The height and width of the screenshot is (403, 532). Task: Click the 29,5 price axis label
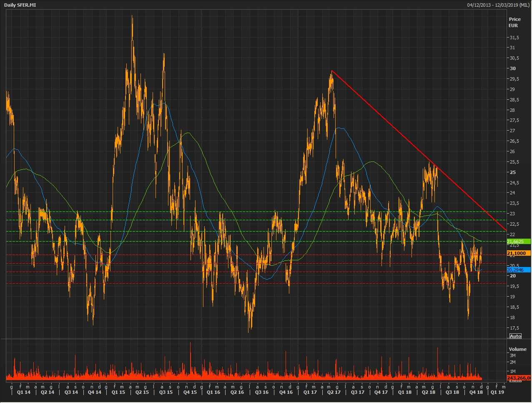pos(514,79)
